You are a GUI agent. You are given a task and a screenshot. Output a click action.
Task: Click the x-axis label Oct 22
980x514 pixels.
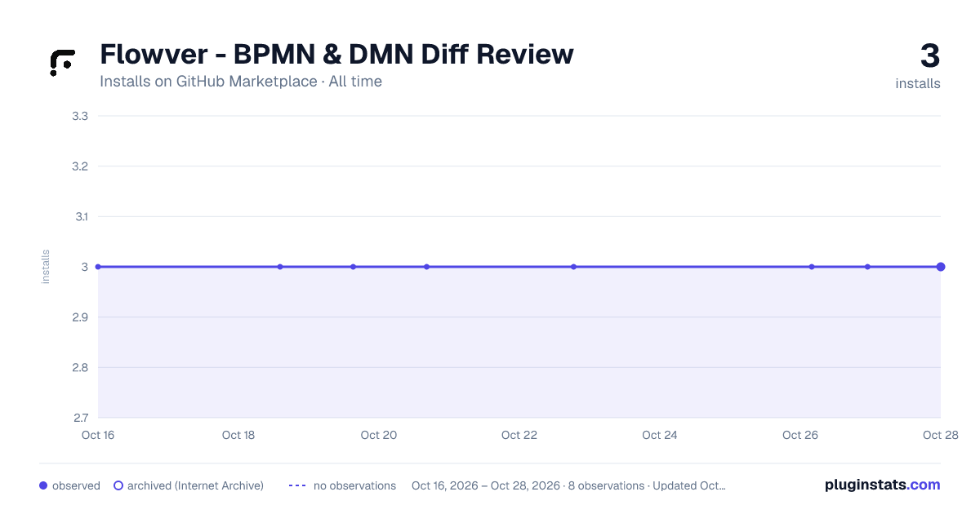[x=519, y=435]
